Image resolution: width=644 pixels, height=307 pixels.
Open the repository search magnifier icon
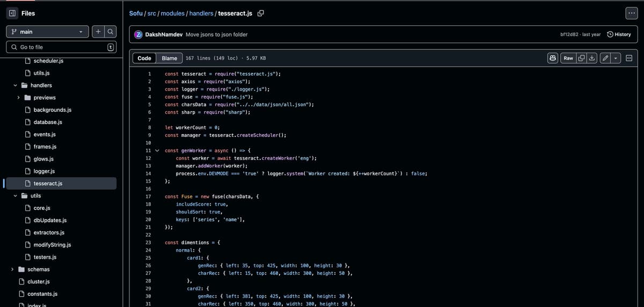110,32
